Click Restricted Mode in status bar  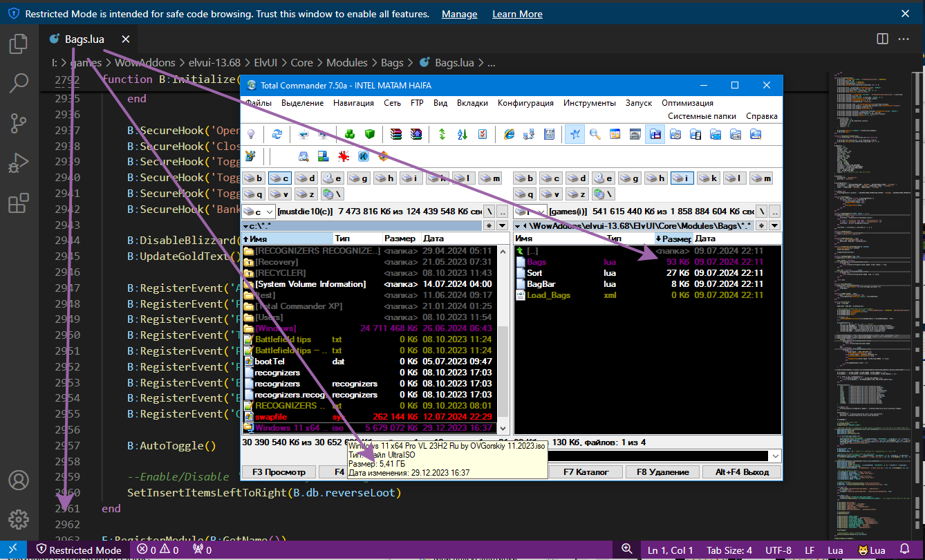tap(79, 550)
